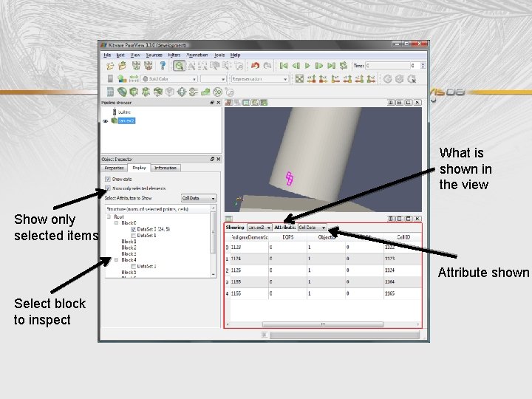
Task: Check the DataSet under Block 4
Action: (x=133, y=266)
